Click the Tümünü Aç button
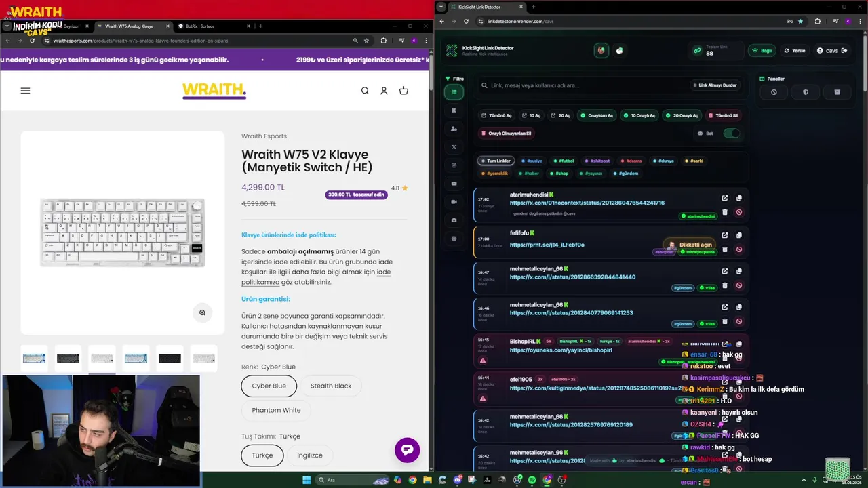The image size is (868, 488). tap(496, 115)
